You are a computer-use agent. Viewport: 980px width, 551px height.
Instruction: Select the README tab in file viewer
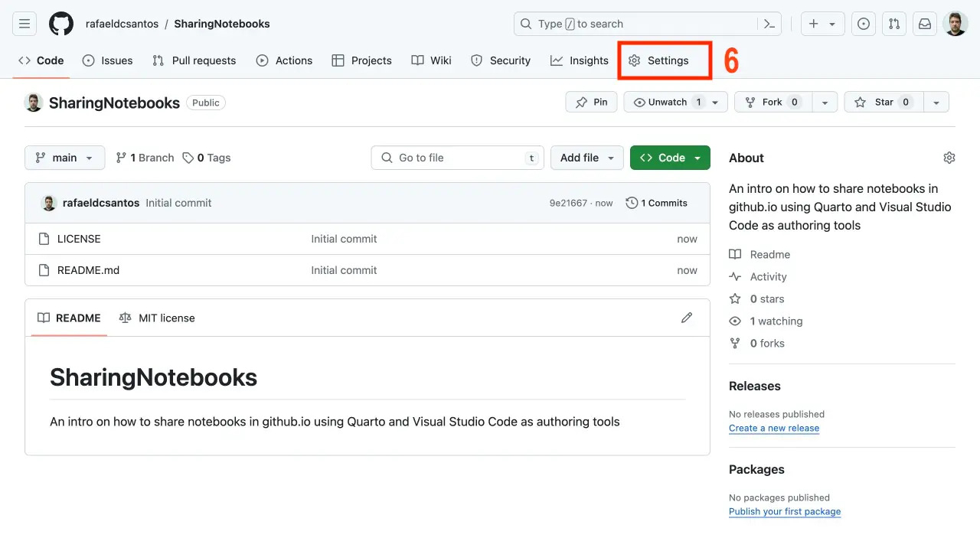click(70, 318)
